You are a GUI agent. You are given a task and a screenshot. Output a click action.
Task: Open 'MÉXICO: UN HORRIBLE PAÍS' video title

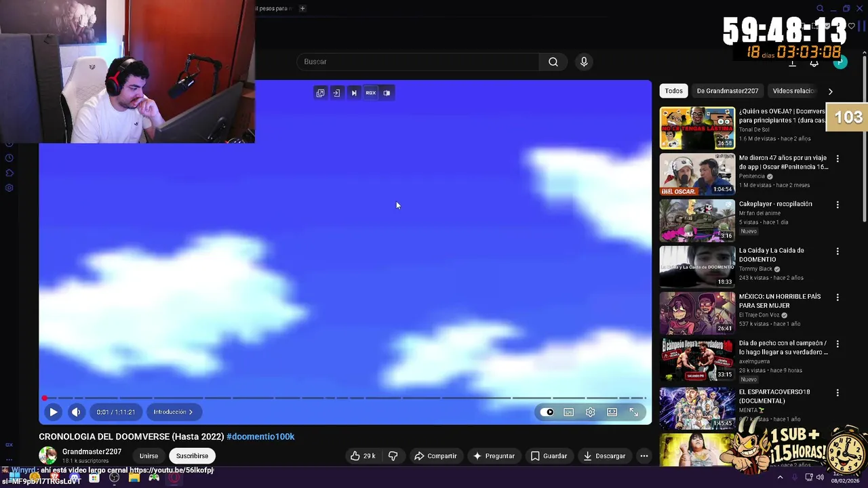tap(780, 301)
